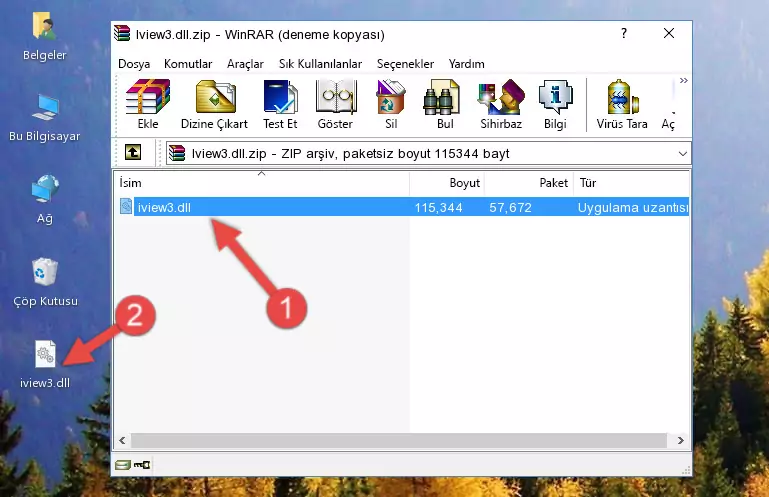769x497 pixels.
Task: Expand toolbar overflow chevron
Action: coord(684,80)
